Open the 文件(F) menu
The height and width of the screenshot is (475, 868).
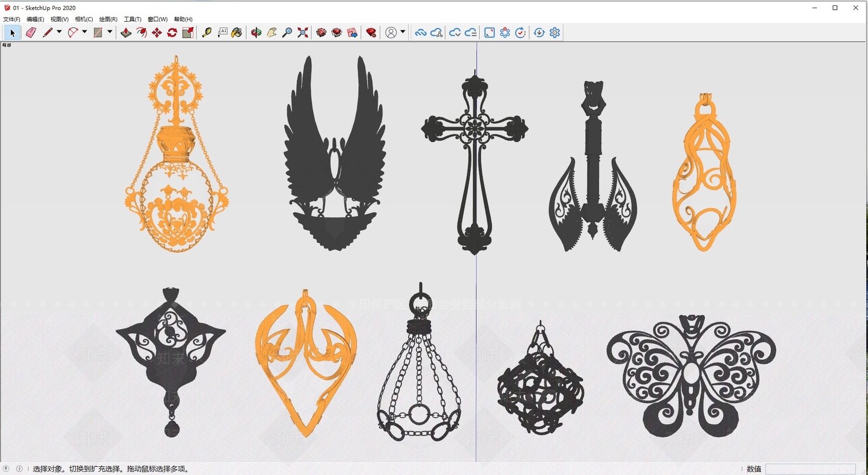coord(11,19)
